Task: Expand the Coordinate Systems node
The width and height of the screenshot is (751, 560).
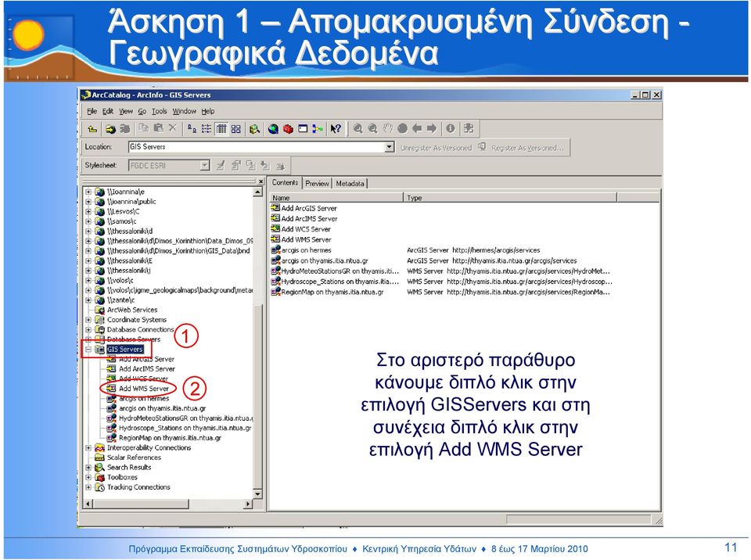Action: point(88,320)
